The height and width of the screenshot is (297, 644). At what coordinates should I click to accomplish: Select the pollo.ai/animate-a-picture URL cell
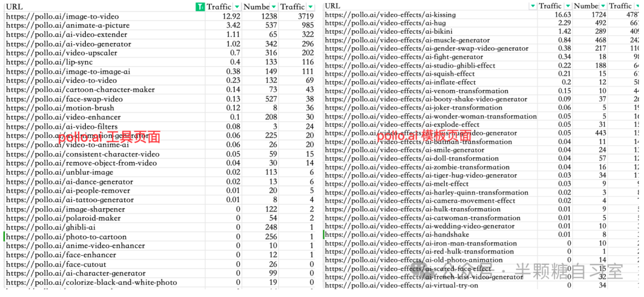point(104,26)
